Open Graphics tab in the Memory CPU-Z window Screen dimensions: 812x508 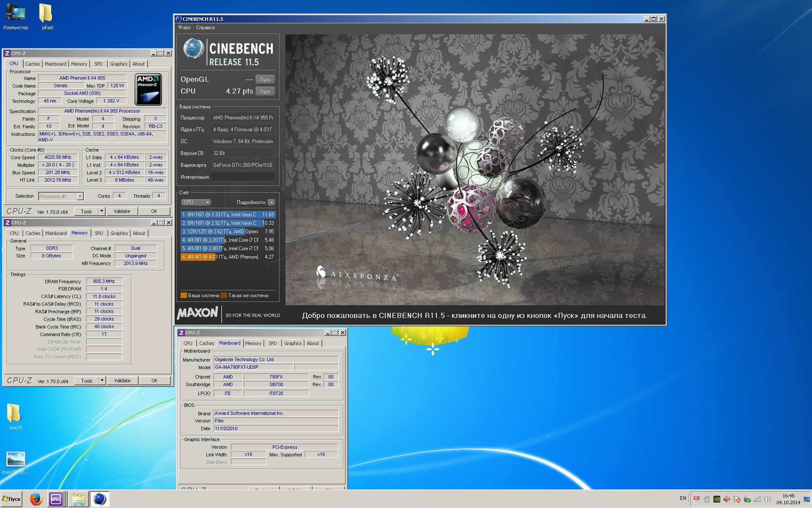pos(119,233)
